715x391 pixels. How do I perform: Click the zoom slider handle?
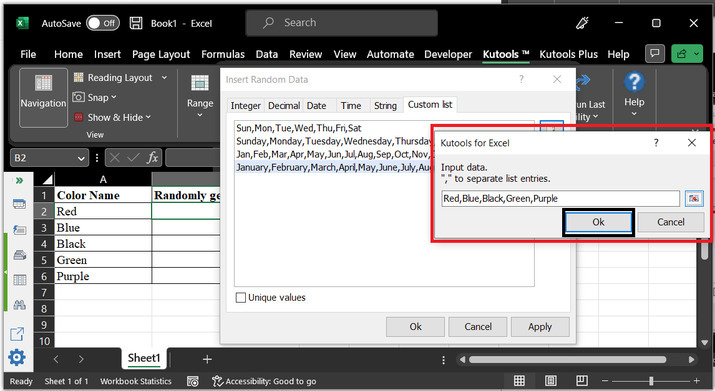[651, 381]
